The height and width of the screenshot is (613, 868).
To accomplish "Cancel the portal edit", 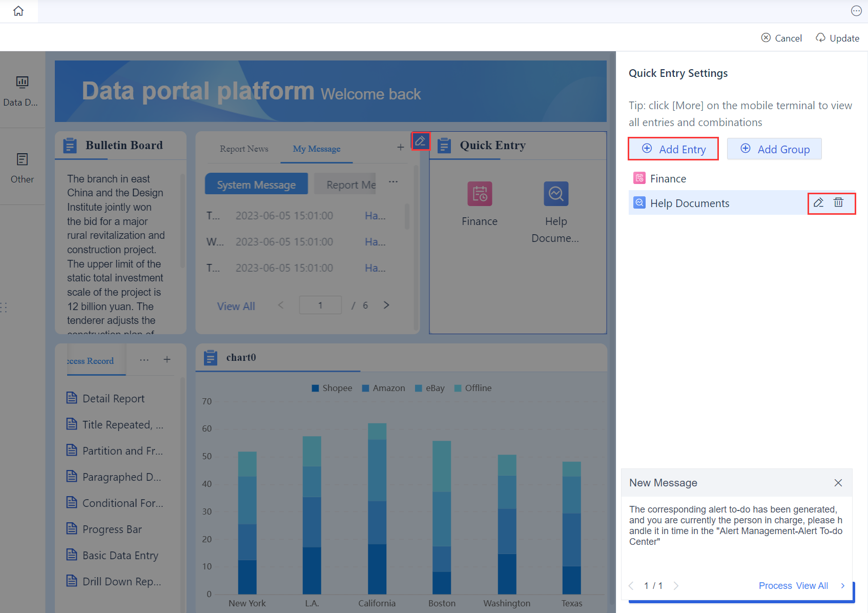I will pos(781,38).
